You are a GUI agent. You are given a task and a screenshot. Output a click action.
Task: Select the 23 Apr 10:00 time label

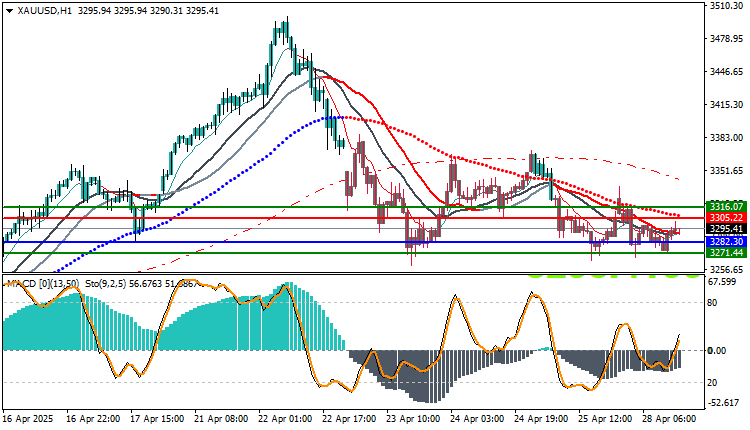click(x=414, y=419)
